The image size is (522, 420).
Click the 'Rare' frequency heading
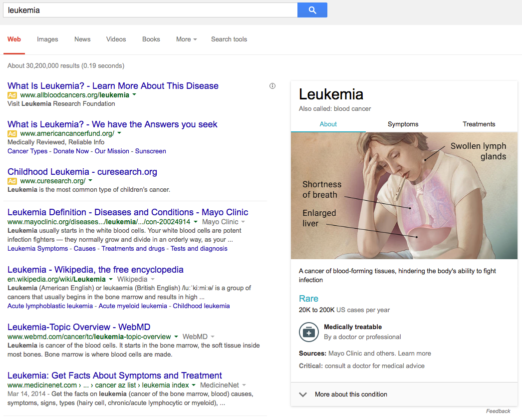308,299
